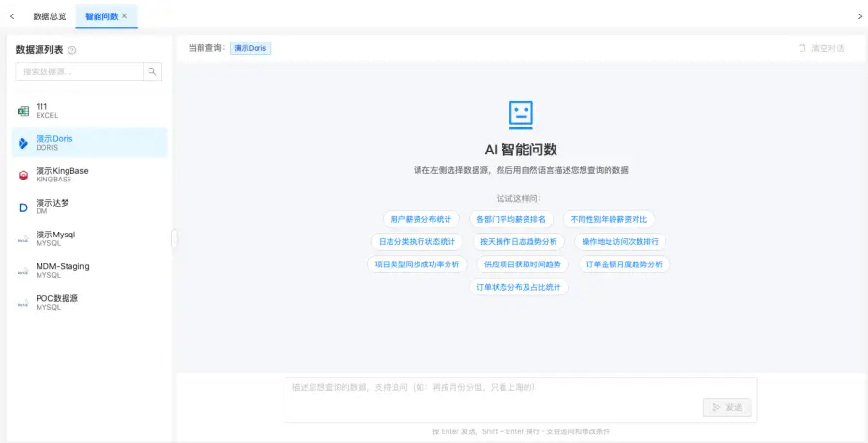Choose suggestion 日志分类执行状态统计
Image resolution: width=868 pixels, height=443 pixels.
tap(417, 242)
